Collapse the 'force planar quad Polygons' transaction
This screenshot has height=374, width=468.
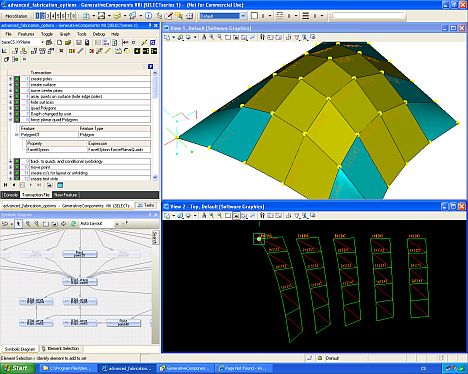tap(10, 119)
